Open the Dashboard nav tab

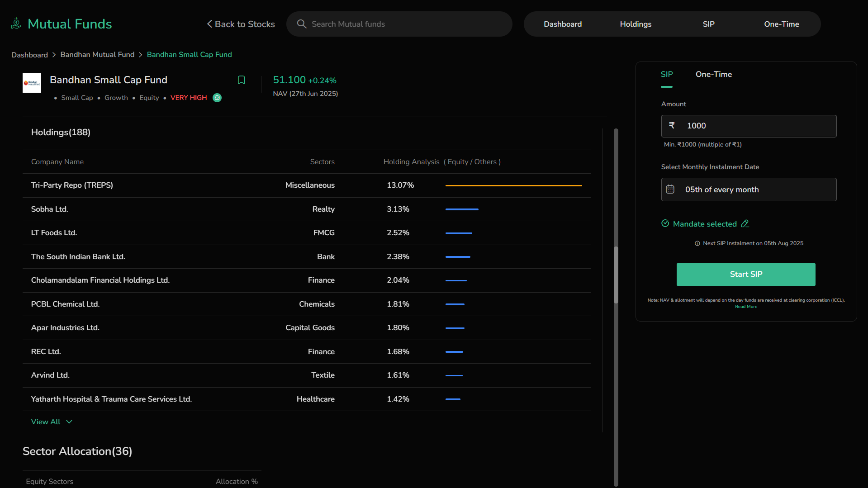click(563, 24)
